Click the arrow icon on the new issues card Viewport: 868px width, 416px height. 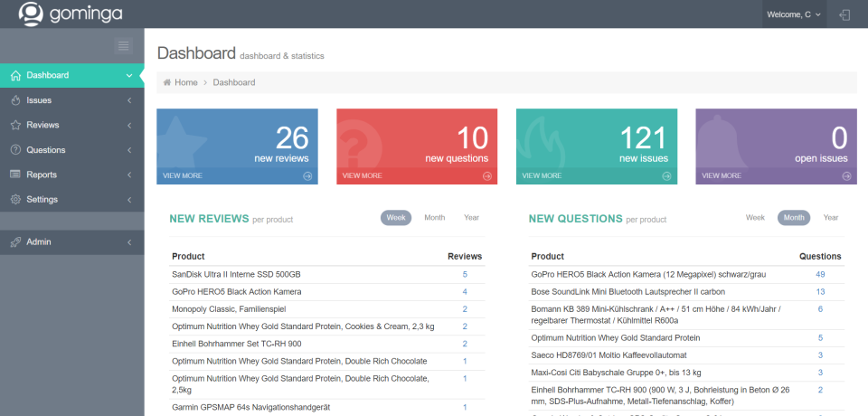[x=666, y=176]
